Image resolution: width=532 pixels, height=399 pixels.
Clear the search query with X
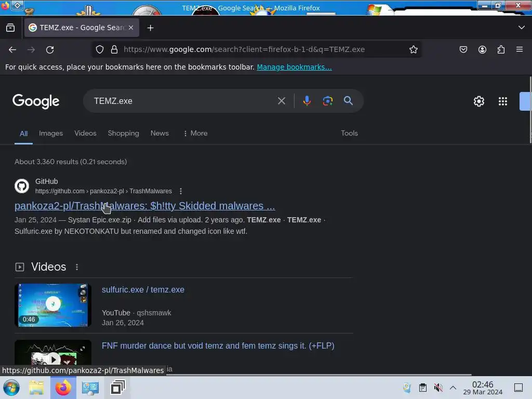click(x=281, y=101)
